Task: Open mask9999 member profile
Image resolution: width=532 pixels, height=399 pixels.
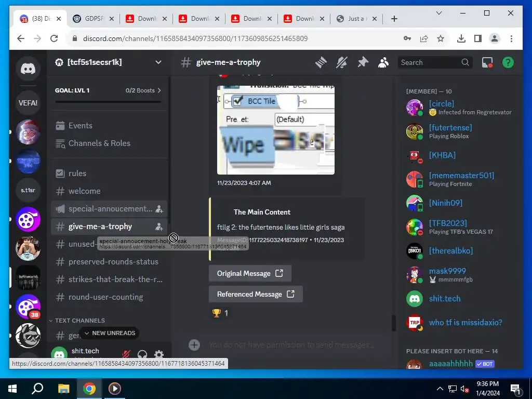Action: pyautogui.click(x=461, y=275)
